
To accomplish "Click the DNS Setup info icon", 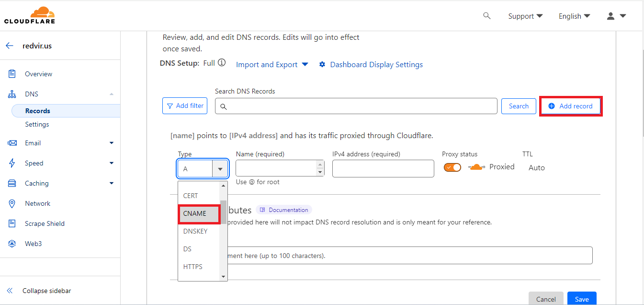I will [221, 62].
